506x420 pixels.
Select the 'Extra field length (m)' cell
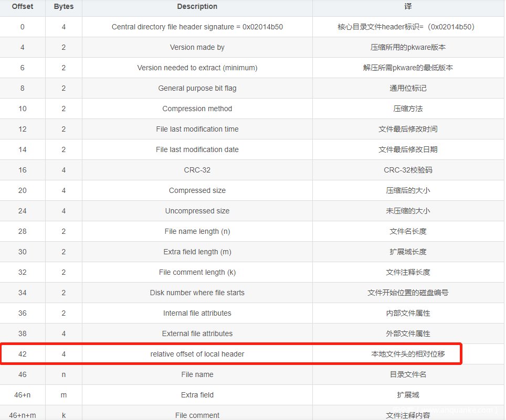pos(197,252)
